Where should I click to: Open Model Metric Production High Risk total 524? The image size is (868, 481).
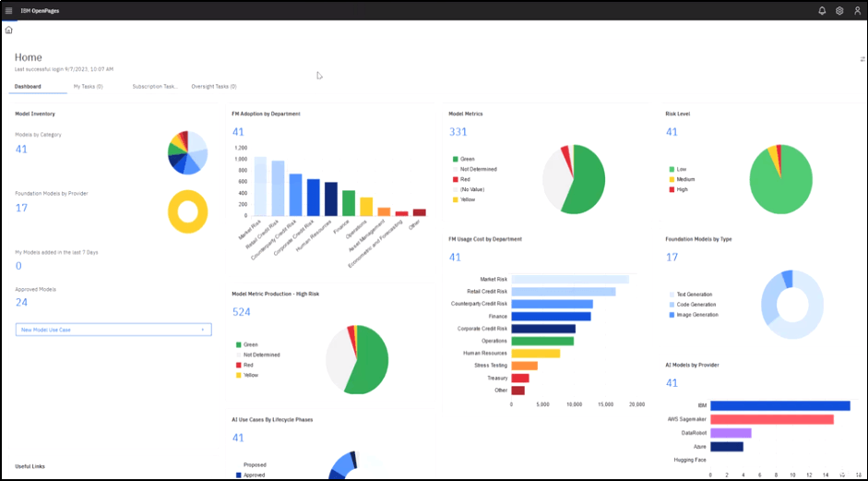click(242, 312)
